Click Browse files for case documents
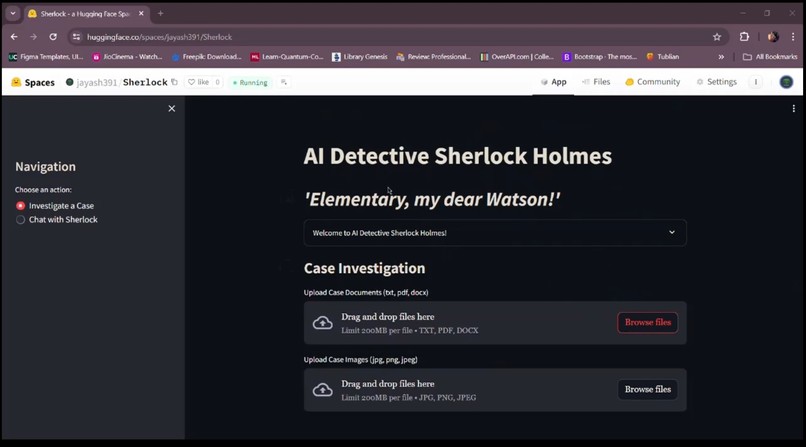The width and height of the screenshot is (806, 447). pos(647,323)
